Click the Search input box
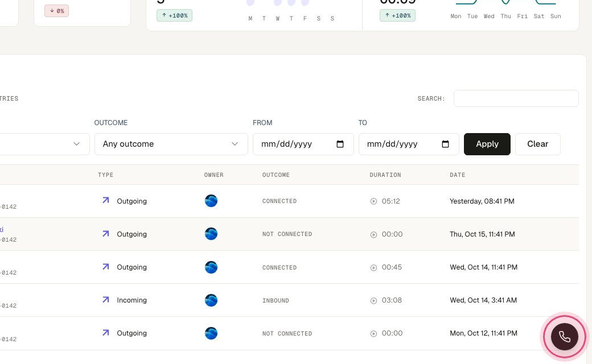This screenshot has width=592, height=364. (x=516, y=98)
